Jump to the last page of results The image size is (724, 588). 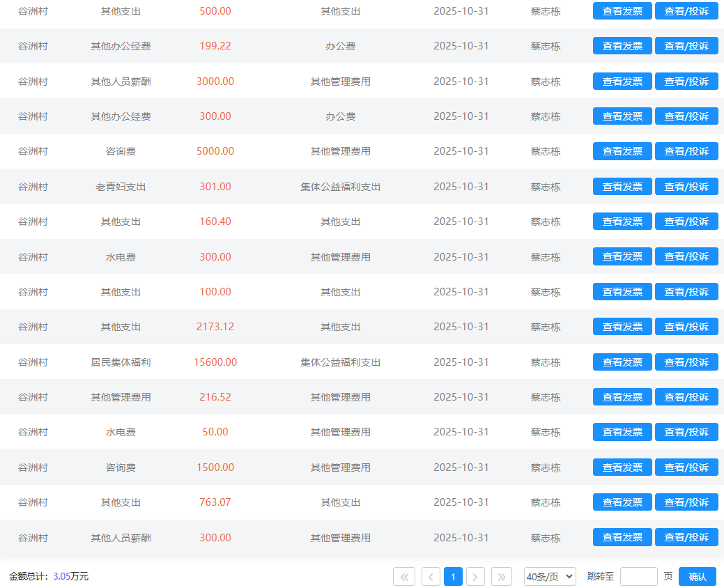click(502, 576)
